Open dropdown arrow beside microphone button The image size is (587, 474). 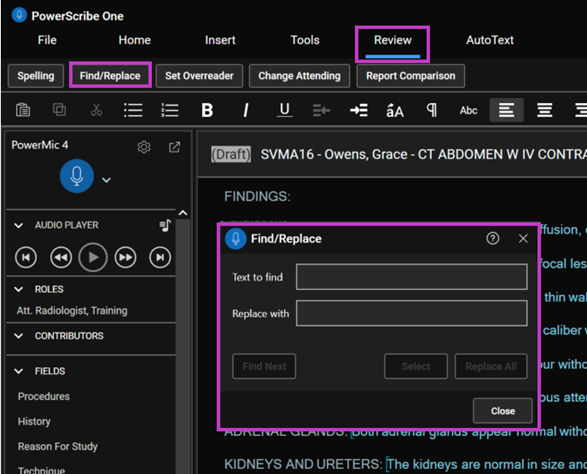coord(106,180)
